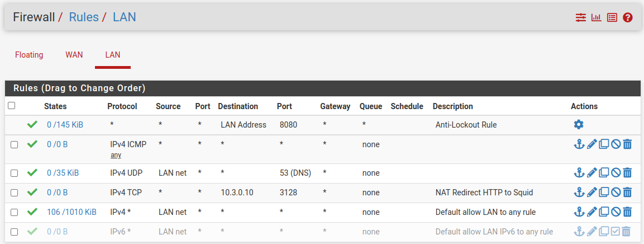Select the IPv6 LAN net rule checkbox
Viewport: 644px width, 244px height.
coord(14,232)
